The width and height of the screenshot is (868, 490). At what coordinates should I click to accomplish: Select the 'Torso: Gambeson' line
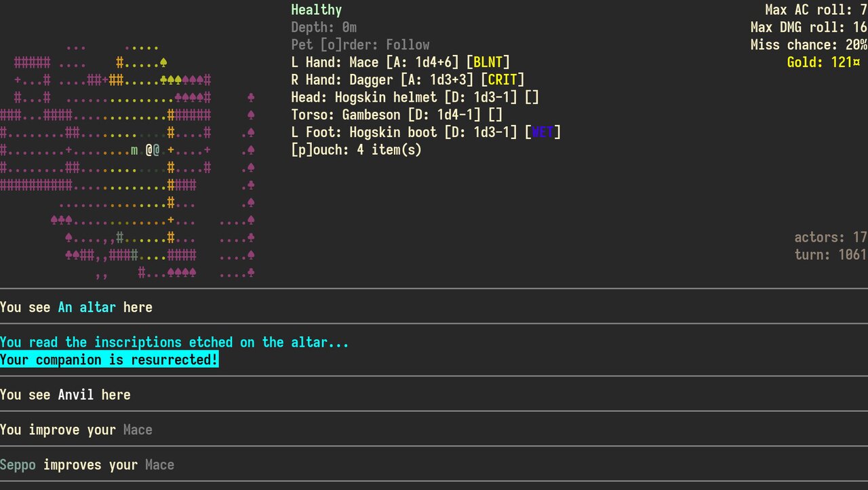[x=397, y=115]
